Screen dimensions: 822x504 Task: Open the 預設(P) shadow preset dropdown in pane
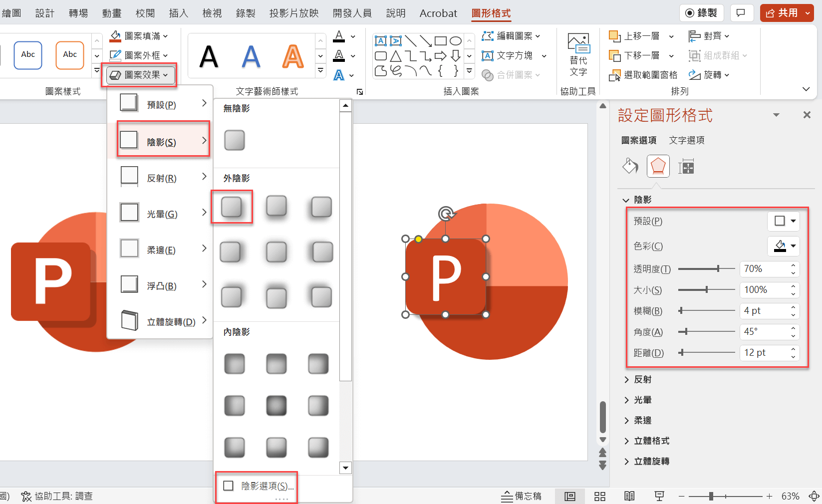pos(784,221)
